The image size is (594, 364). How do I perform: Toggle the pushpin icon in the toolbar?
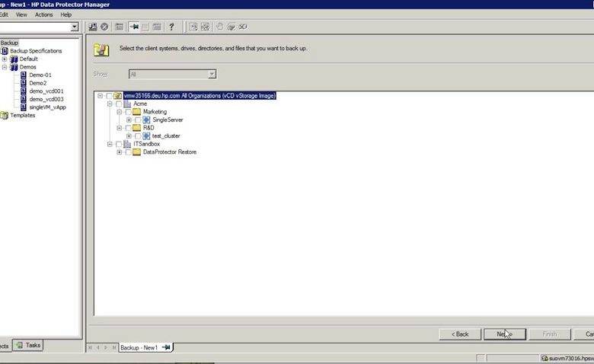click(x=134, y=27)
